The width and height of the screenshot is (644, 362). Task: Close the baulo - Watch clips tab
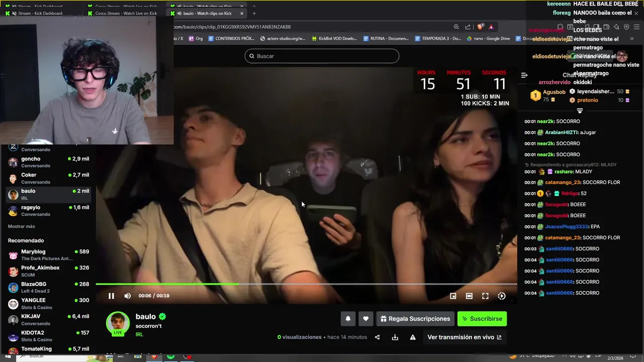[x=242, y=14]
